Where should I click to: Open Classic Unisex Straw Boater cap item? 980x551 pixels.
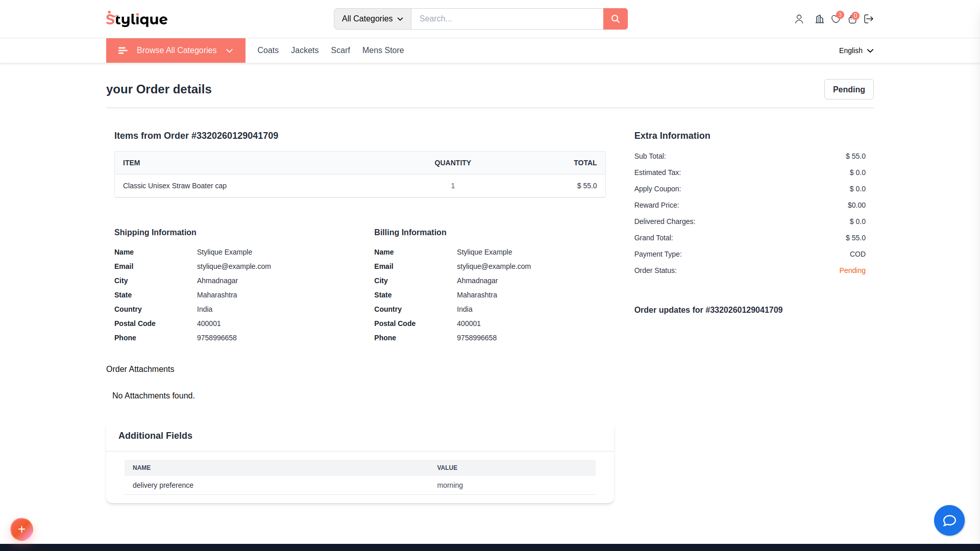[175, 186]
